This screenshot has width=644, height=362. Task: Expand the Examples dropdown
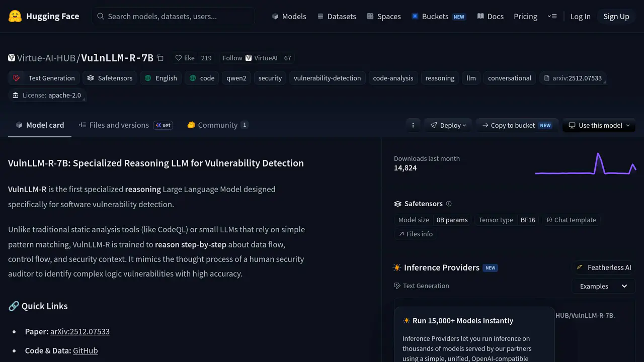(x=604, y=286)
